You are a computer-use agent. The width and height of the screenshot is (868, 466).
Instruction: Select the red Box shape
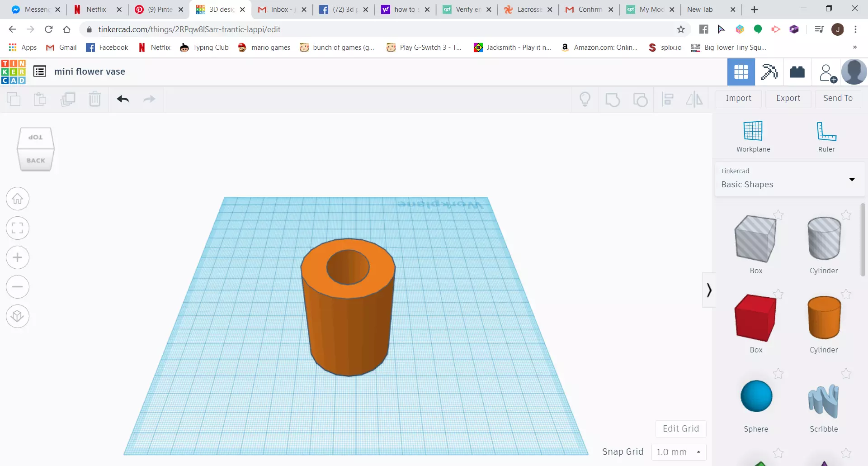(x=755, y=318)
